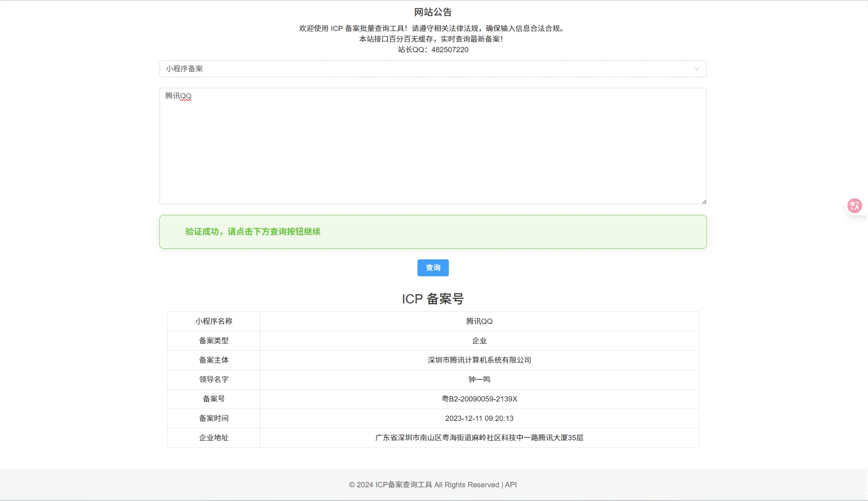This screenshot has height=501, width=868.
Task: Click the 网站公告 heading
Action: (x=433, y=12)
